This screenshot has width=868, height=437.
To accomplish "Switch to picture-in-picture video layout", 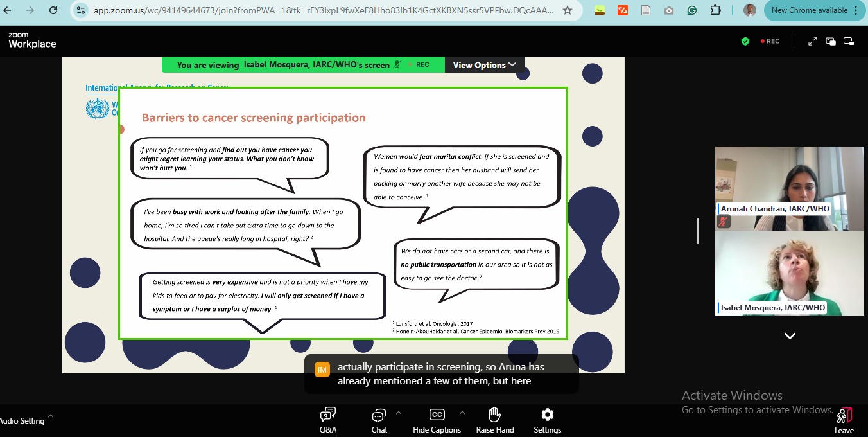I will click(831, 41).
